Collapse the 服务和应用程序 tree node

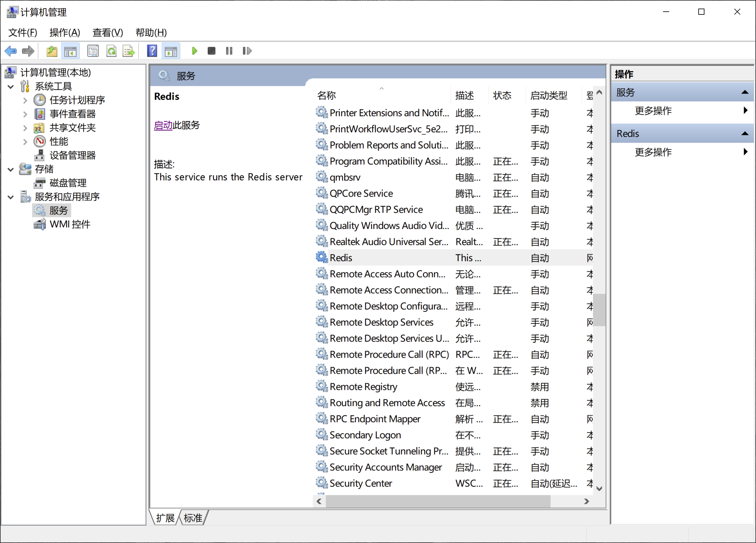(11, 197)
